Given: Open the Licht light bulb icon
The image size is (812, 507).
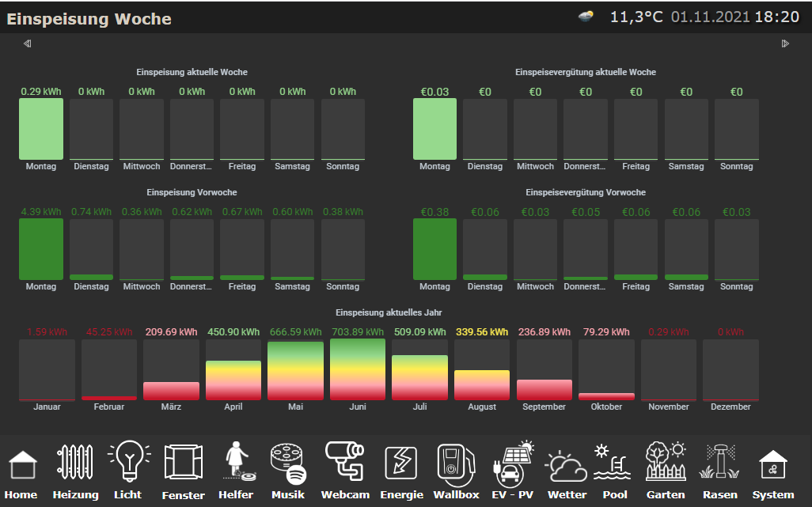Looking at the screenshot, I should pos(129,460).
